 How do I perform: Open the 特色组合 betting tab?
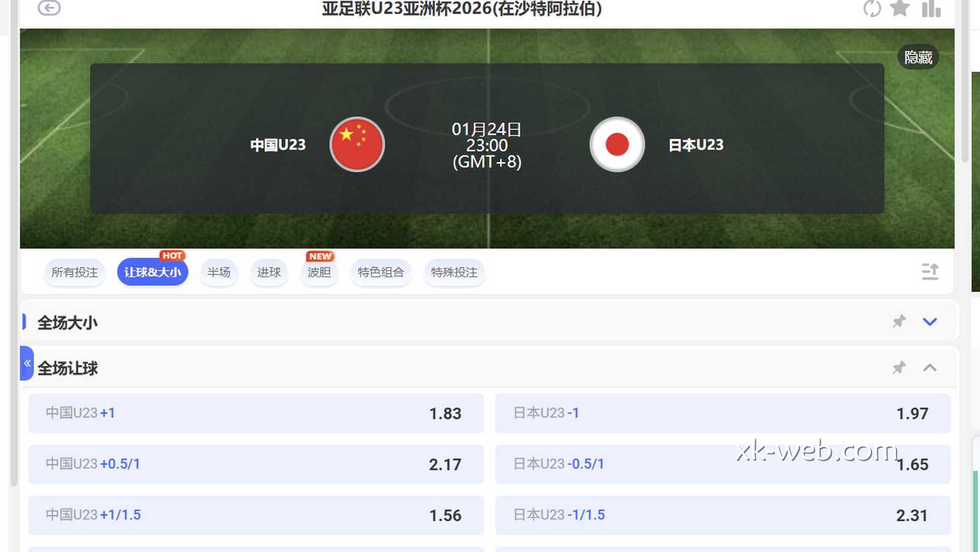pyautogui.click(x=380, y=272)
